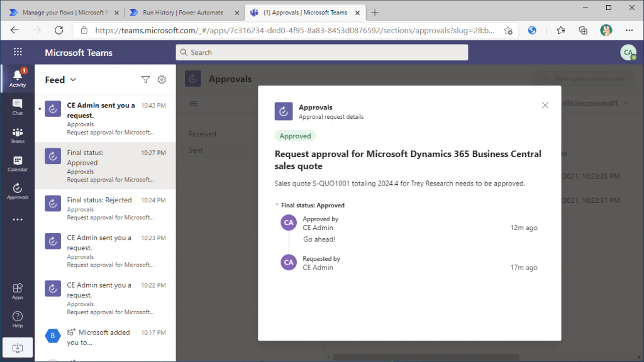Open Calendar in the Teams sidebar
Viewport: 644px width, 362px height.
(x=17, y=163)
